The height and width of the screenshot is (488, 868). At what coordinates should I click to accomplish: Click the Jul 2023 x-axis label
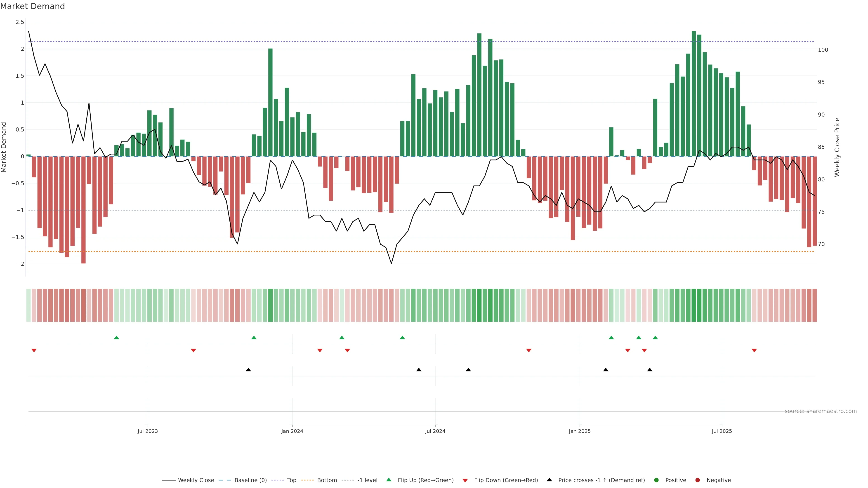click(148, 431)
